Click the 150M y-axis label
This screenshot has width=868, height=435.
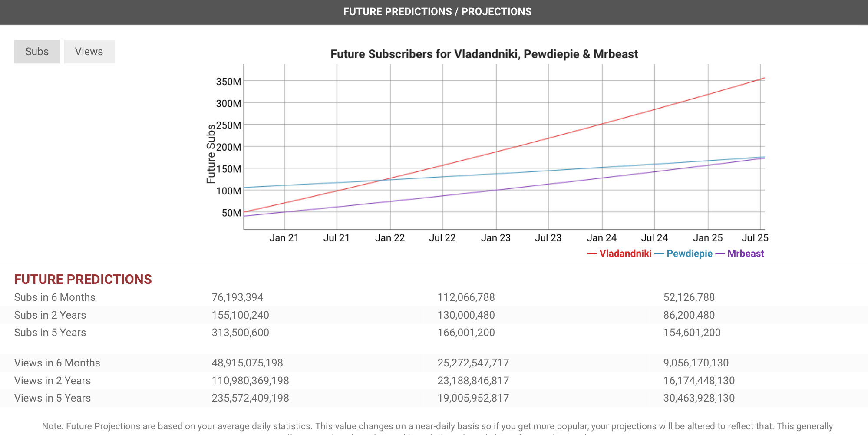tap(229, 169)
